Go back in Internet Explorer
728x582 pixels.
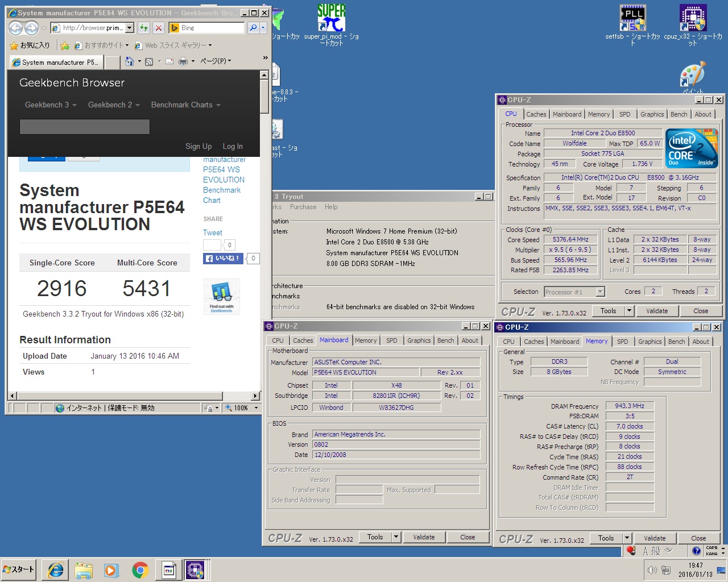pos(16,27)
